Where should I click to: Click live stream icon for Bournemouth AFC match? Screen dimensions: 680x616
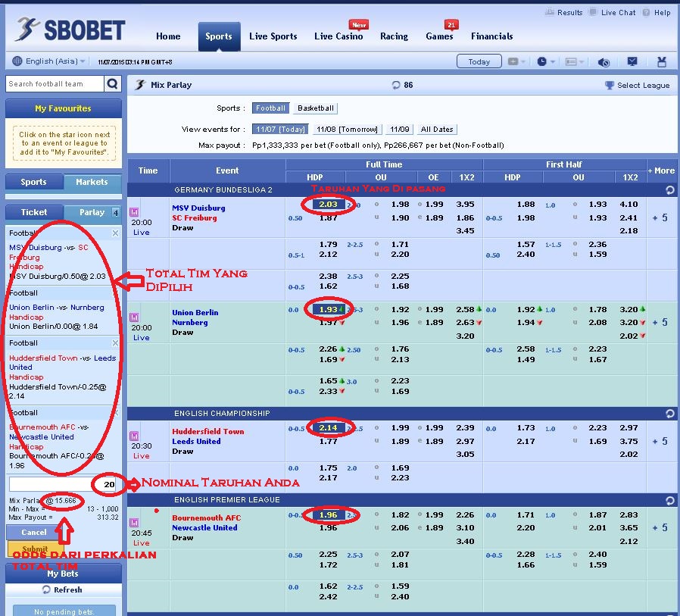(134, 522)
